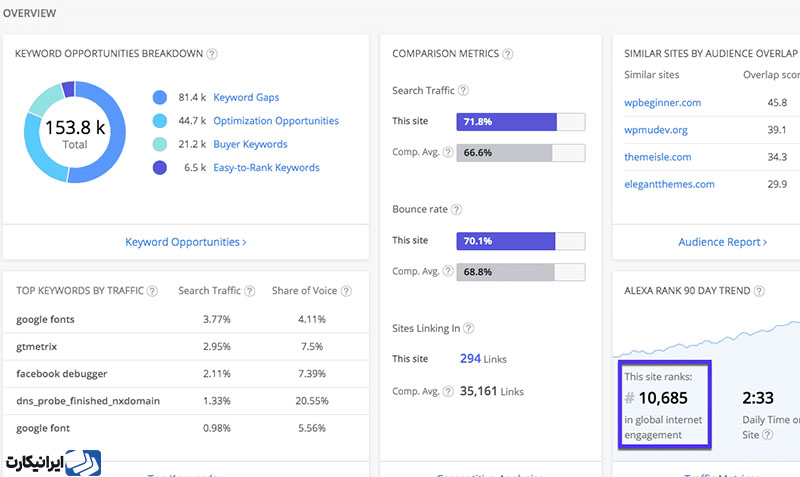Screen dimensions: 800x477
Task: Click the Buyer Keywords legend dot
Action: 160,144
